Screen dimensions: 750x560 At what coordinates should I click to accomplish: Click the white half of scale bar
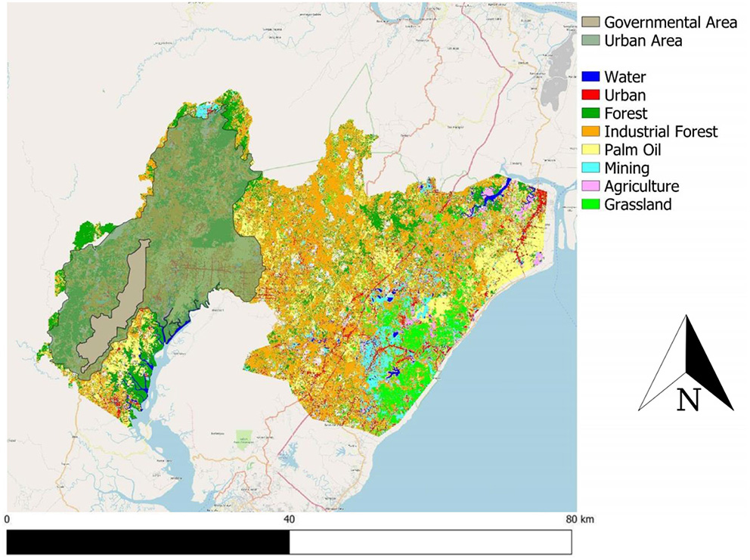(429, 541)
